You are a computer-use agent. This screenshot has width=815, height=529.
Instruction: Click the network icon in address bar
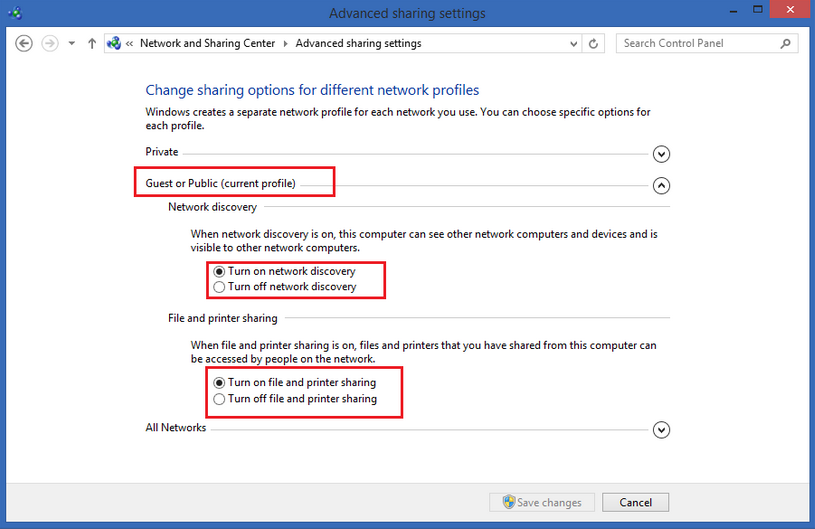click(x=114, y=43)
